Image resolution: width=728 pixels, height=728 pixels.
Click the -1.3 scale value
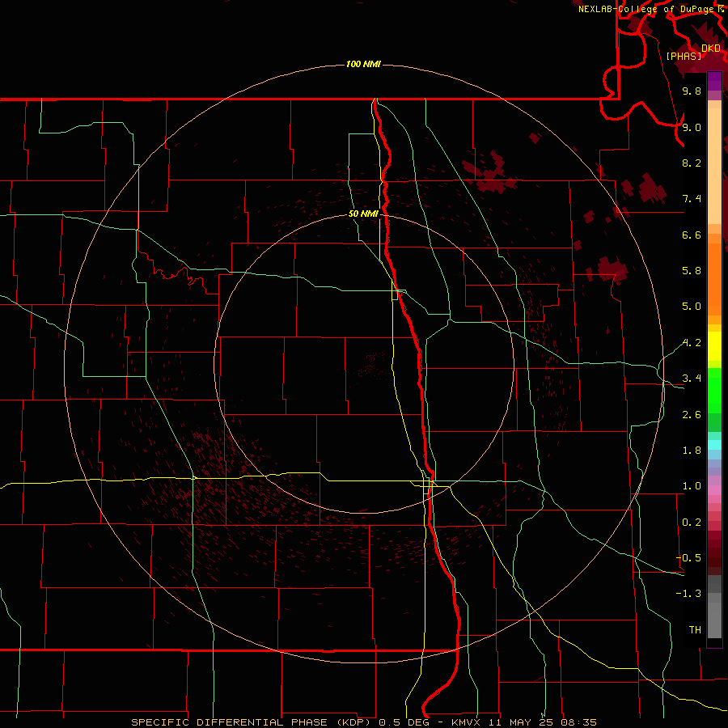688,594
